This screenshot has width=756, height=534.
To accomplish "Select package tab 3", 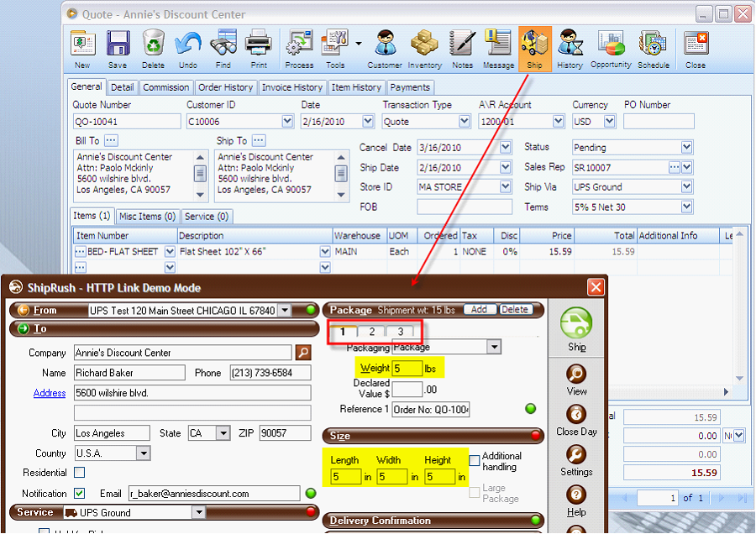I will point(400,331).
